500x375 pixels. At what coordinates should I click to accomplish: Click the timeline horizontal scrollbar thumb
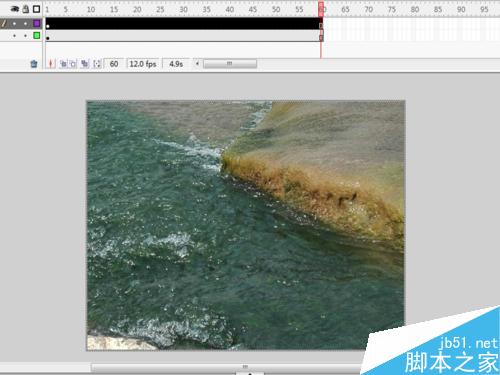point(230,63)
